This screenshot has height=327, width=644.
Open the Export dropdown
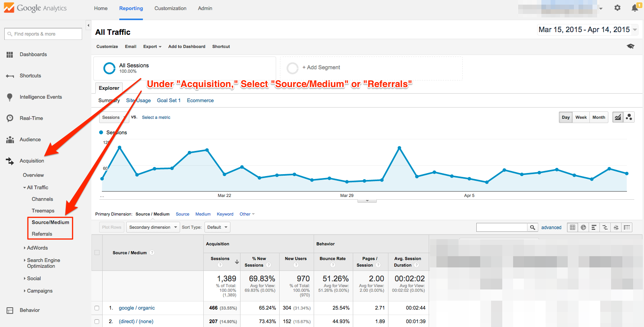152,46
